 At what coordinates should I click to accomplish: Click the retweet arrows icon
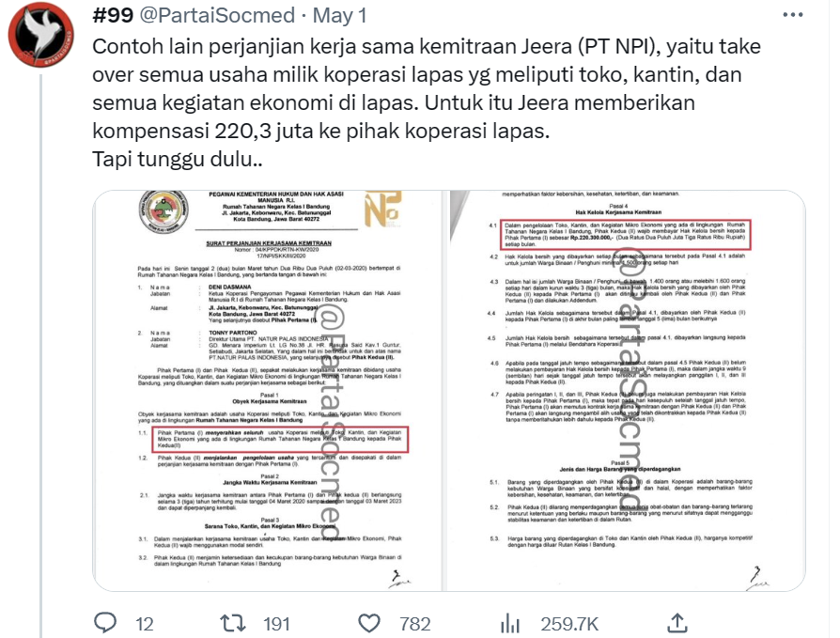tap(232, 624)
